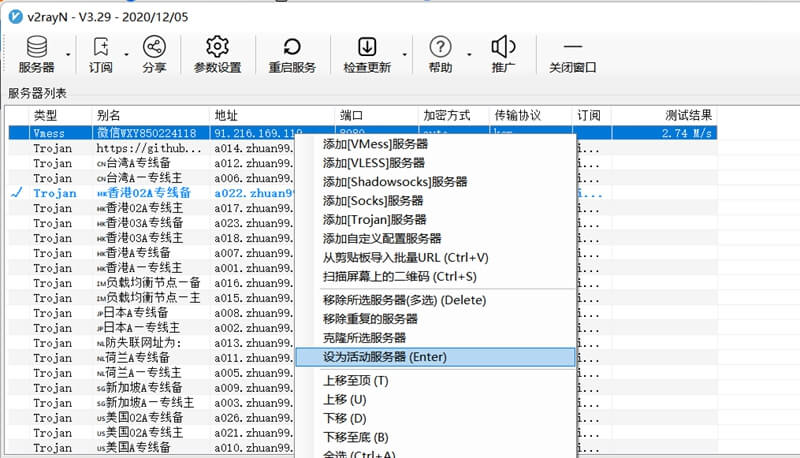Click the 2.74 M/s test result cell
800x458 pixels.
click(664, 133)
